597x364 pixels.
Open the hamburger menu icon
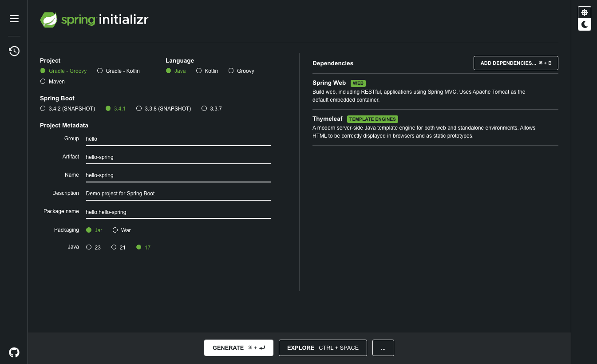pyautogui.click(x=14, y=19)
